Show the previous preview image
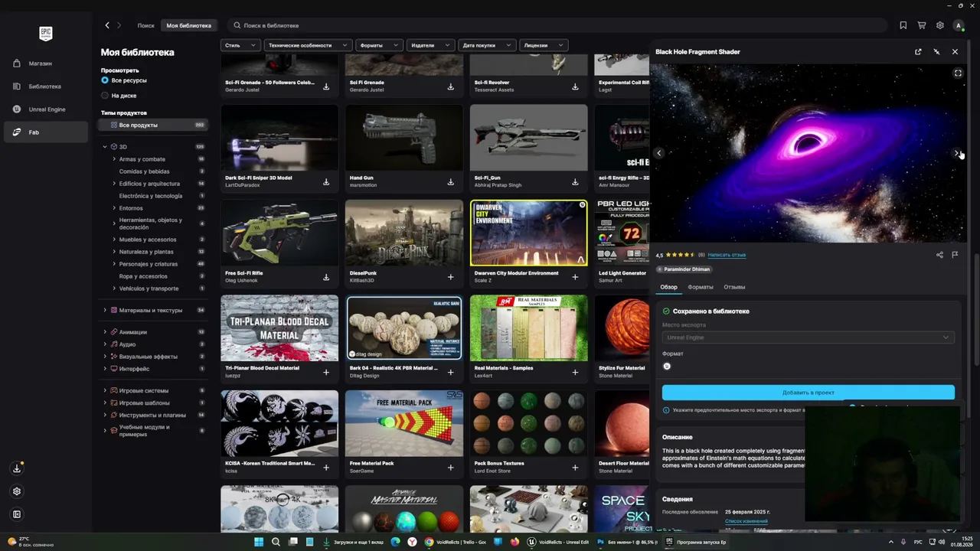Screen dimensions: 980x551 659,153
